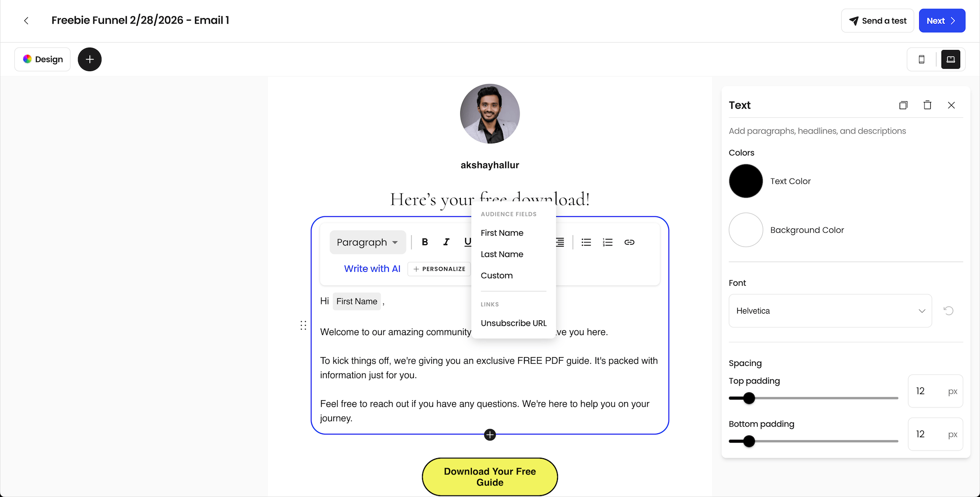Click the Top padding value input field
Viewport: 980px width, 497px height.
[x=935, y=391]
